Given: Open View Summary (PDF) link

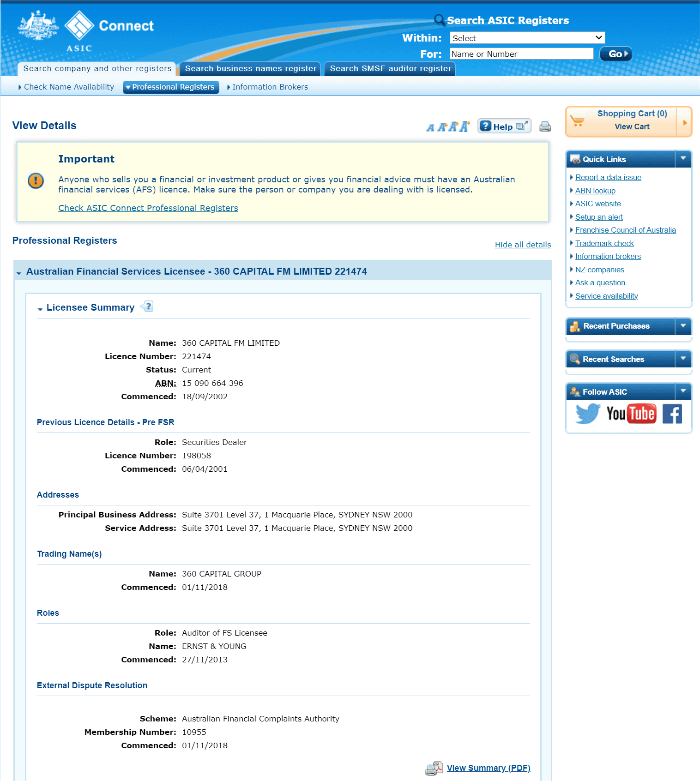Looking at the screenshot, I should 489,768.
